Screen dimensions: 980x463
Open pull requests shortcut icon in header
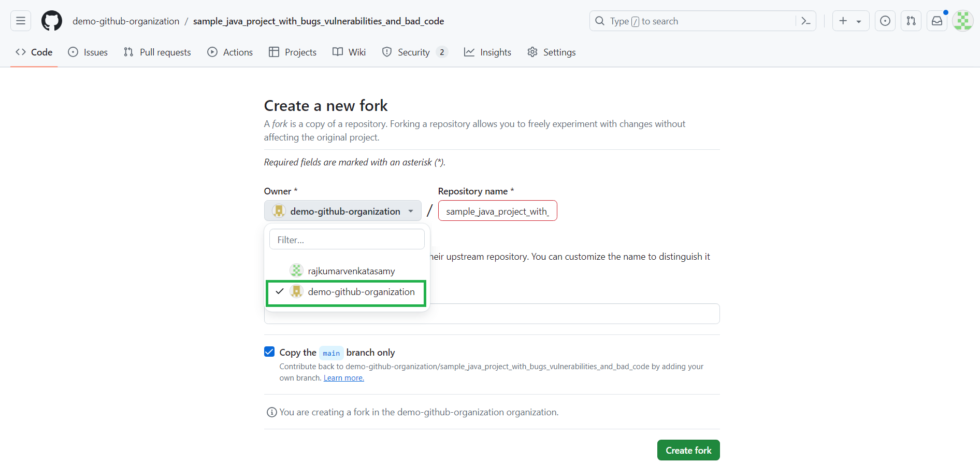(x=911, y=21)
